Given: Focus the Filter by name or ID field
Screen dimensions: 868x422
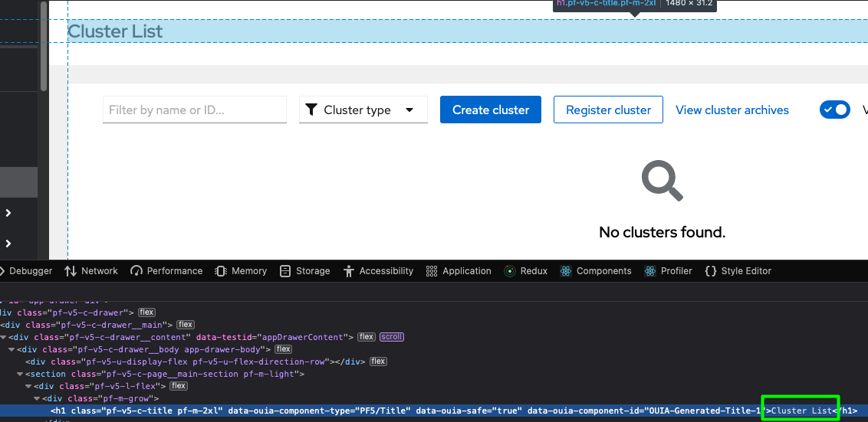Looking at the screenshot, I should pyautogui.click(x=195, y=110).
